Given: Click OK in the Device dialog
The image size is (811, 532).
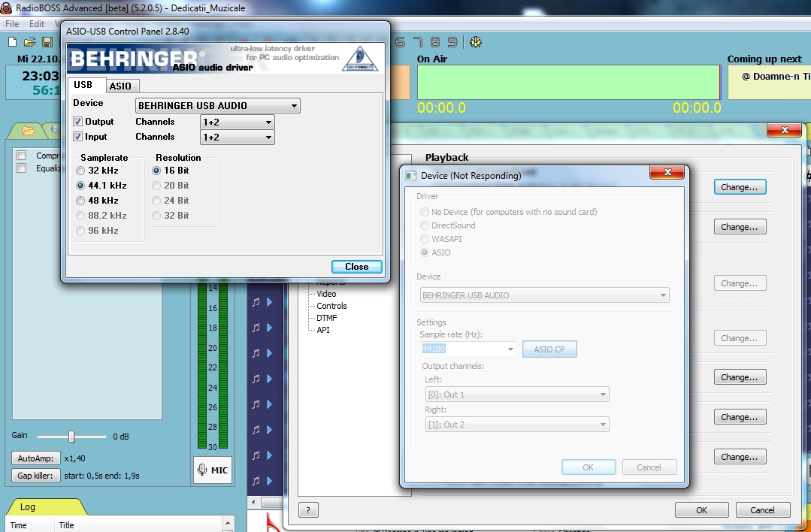Looking at the screenshot, I should pyautogui.click(x=589, y=467).
